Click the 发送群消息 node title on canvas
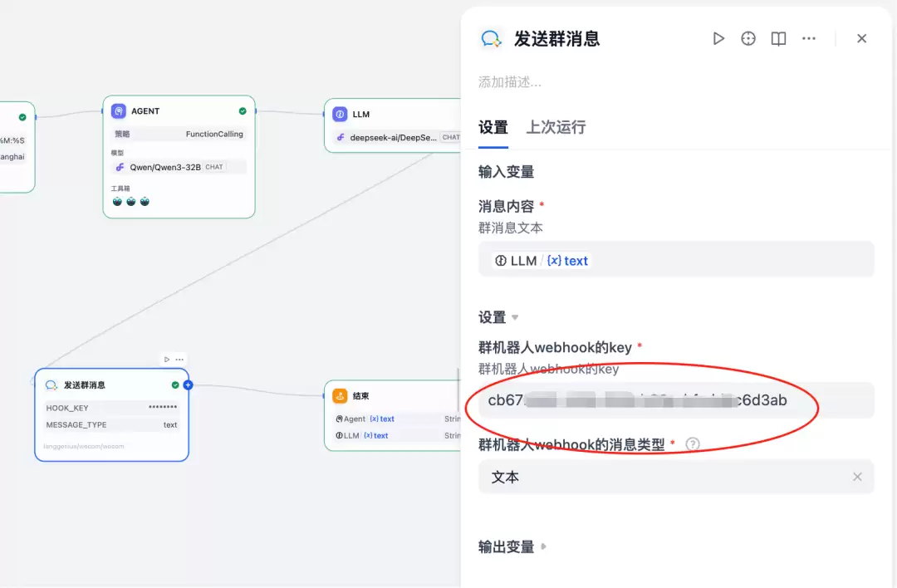The height and width of the screenshot is (588, 897). point(84,385)
